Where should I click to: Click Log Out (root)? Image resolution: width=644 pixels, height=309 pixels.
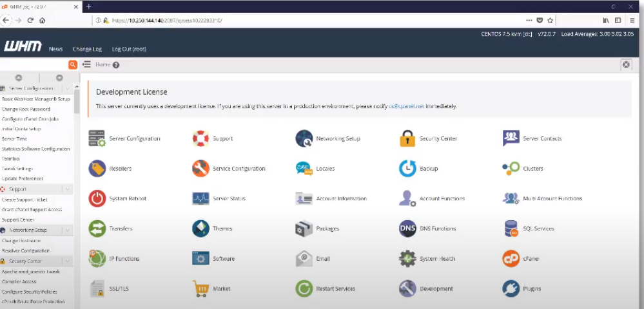click(129, 49)
